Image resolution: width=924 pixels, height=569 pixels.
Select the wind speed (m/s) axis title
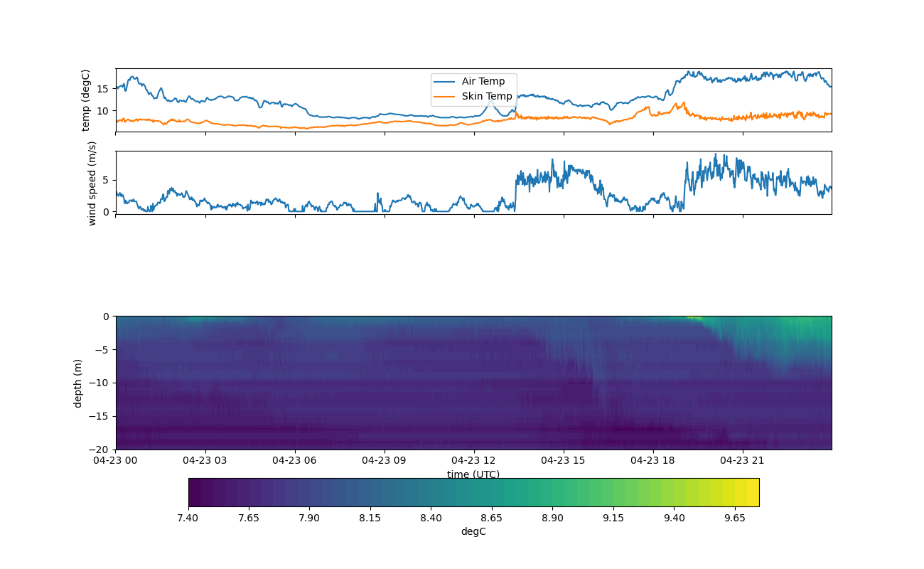92,183
